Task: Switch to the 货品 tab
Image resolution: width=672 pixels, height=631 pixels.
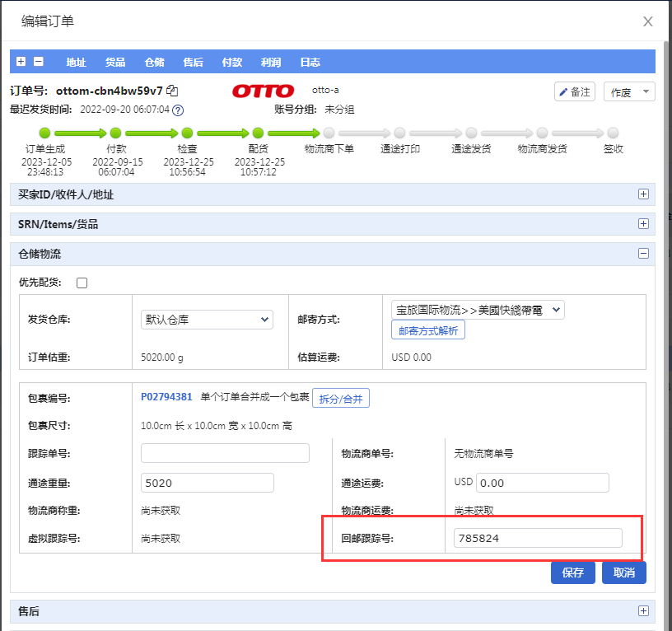Action: pos(115,62)
